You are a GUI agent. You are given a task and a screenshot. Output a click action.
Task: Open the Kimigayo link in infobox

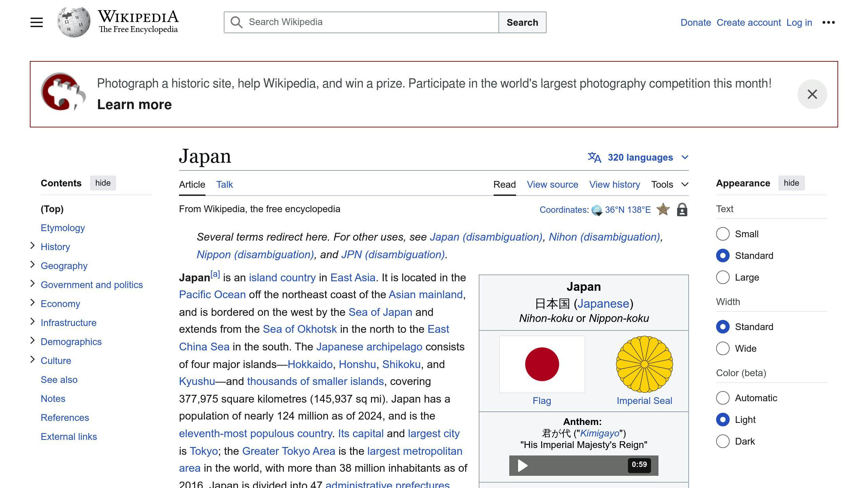coord(599,433)
